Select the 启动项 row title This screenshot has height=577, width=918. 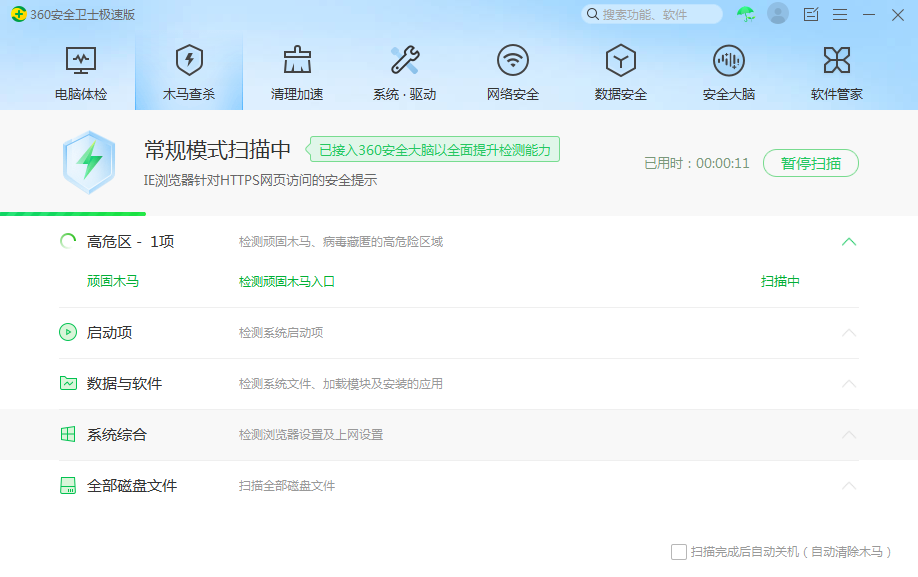point(109,332)
